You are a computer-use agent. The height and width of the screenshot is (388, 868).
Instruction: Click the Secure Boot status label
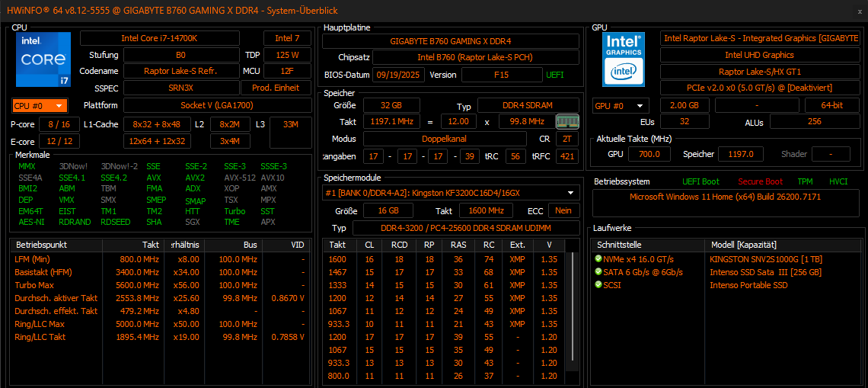tap(760, 182)
